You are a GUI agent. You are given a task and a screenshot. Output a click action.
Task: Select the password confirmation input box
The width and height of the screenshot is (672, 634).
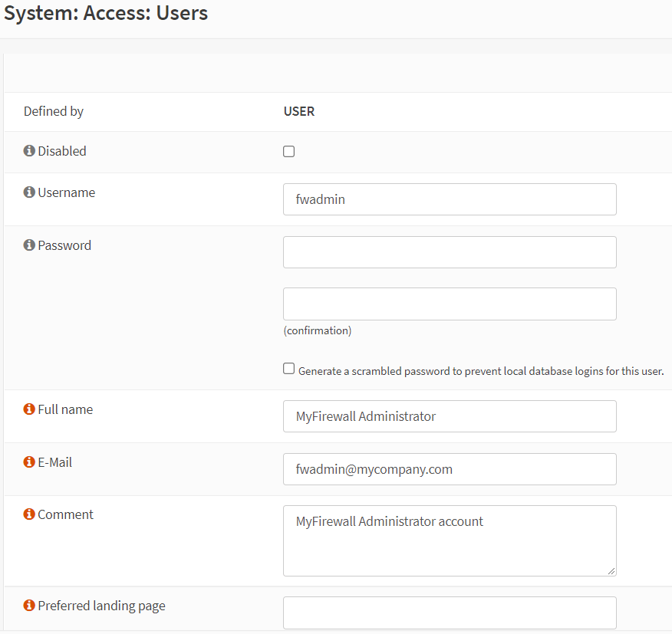point(449,304)
